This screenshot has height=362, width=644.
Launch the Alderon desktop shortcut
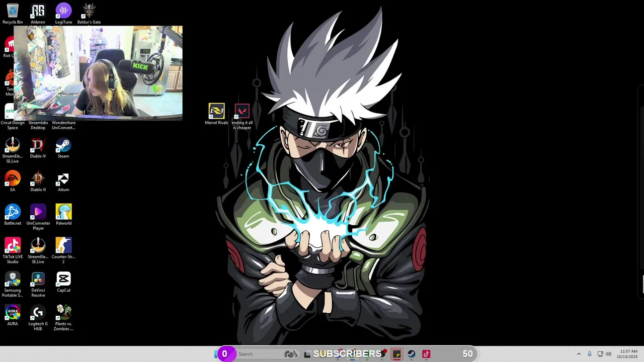(38, 14)
